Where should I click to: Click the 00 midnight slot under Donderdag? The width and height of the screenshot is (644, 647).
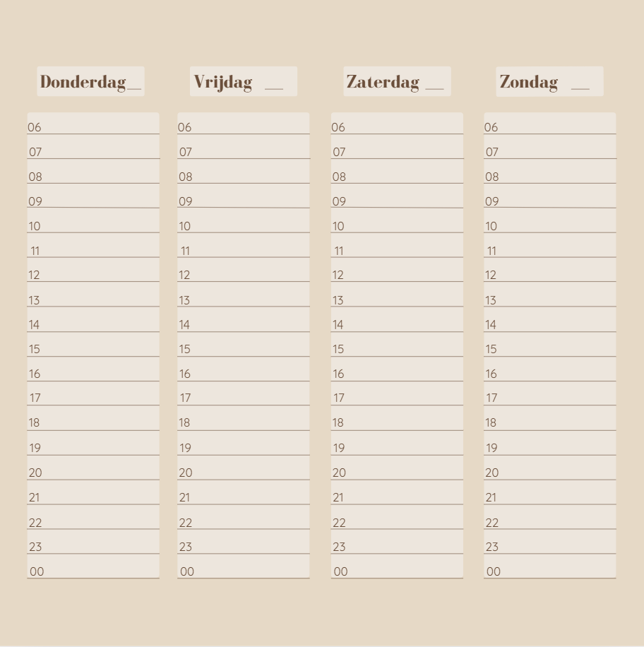[x=93, y=571]
